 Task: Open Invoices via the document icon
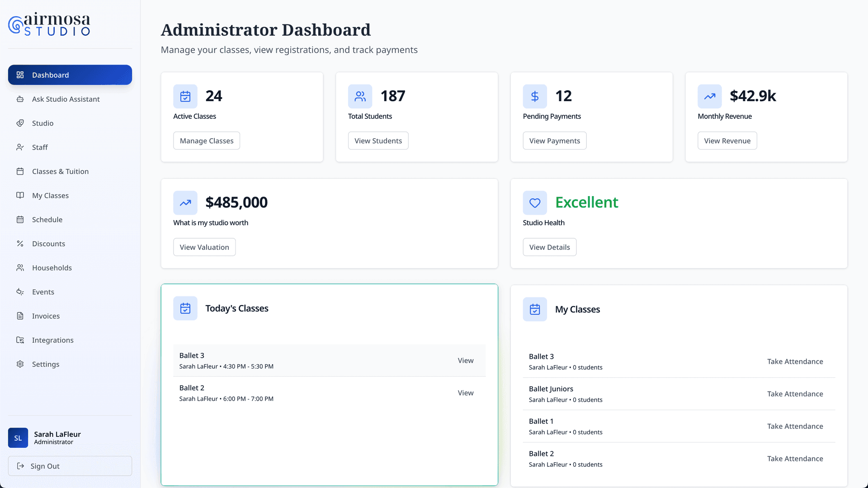pos(20,316)
